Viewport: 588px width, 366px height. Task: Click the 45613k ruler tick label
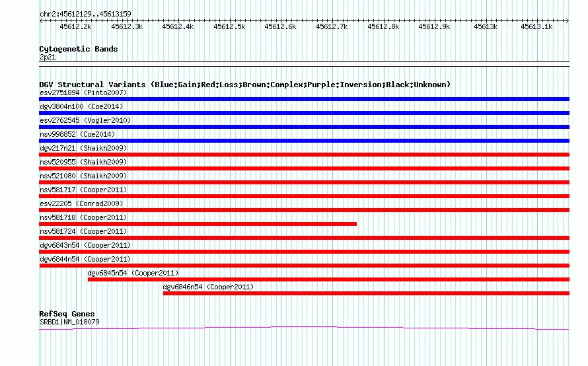click(x=486, y=26)
